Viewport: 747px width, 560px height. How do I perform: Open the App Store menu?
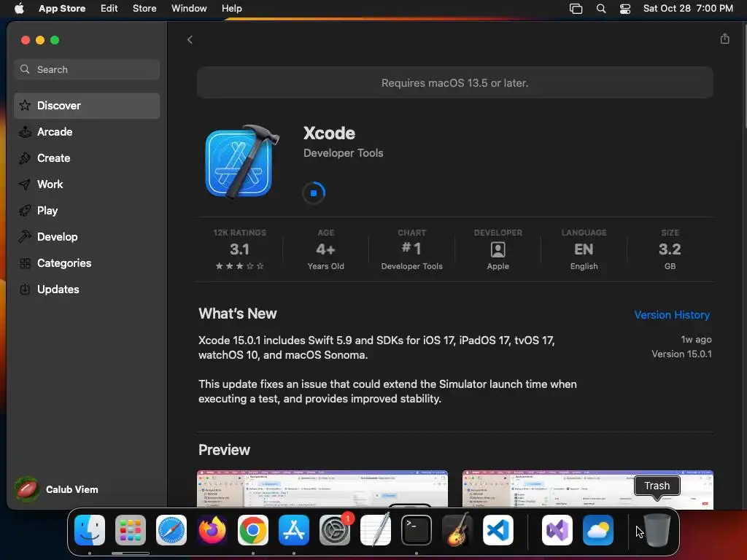tap(62, 9)
